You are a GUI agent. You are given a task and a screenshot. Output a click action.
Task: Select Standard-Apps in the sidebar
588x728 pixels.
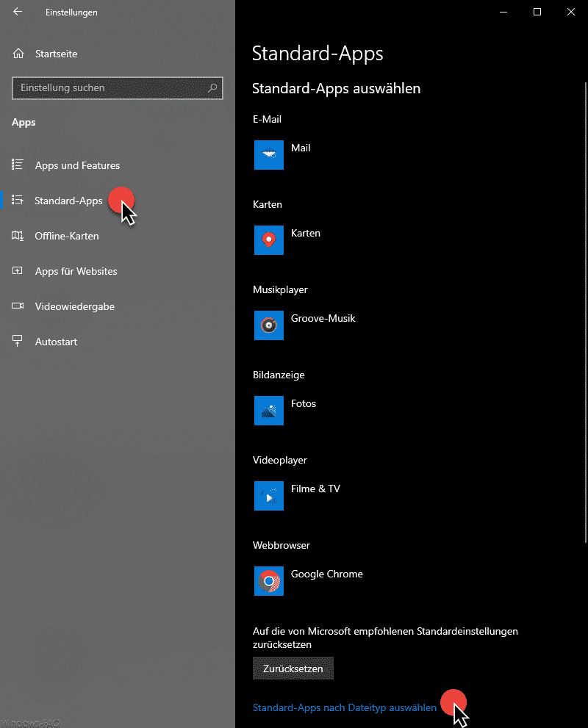point(68,201)
